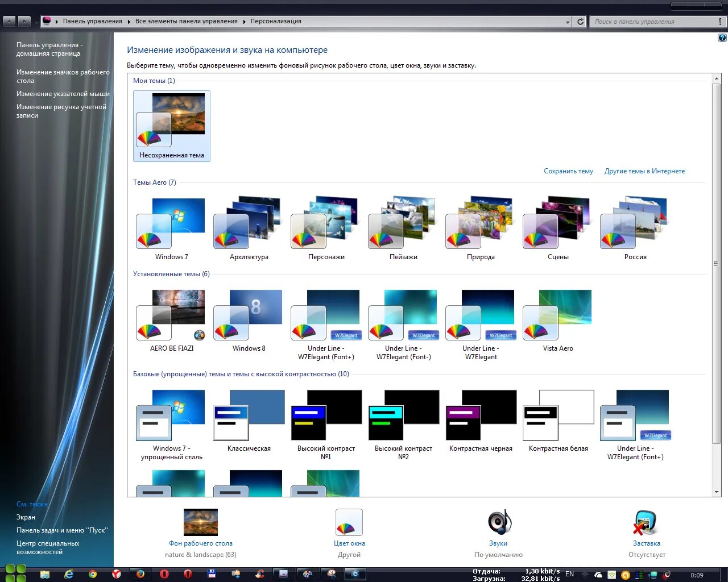Go forward with the navigation arrow

24,21
